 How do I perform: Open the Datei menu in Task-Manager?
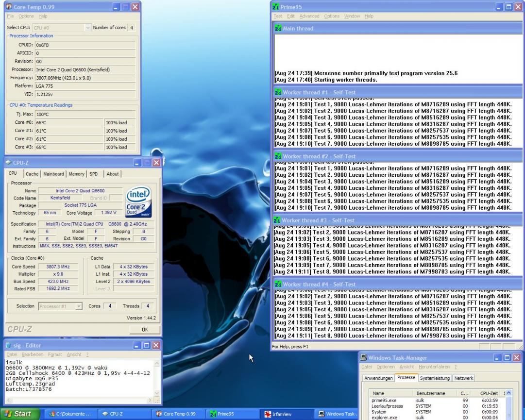[x=367, y=367]
